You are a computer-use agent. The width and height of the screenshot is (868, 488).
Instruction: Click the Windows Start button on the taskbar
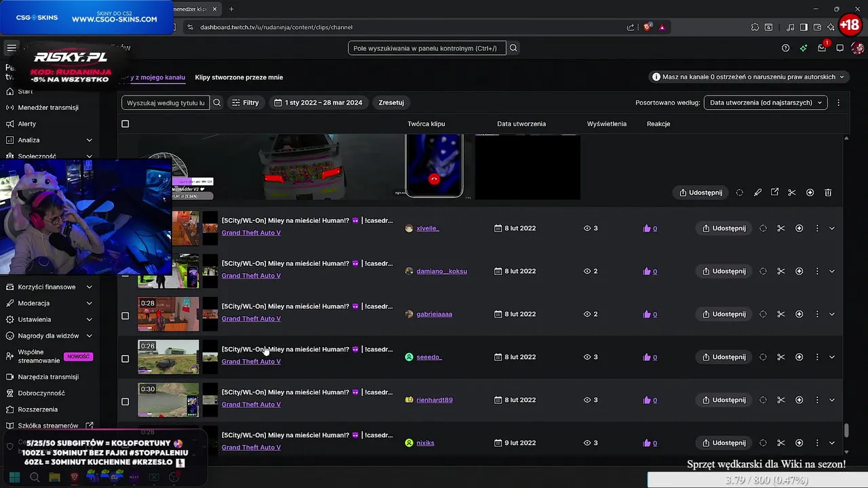[14, 477]
